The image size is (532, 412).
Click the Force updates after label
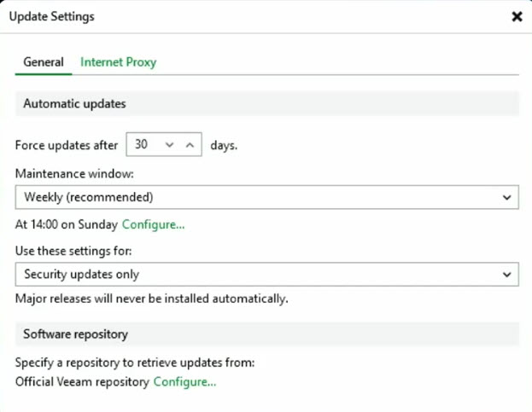67,145
